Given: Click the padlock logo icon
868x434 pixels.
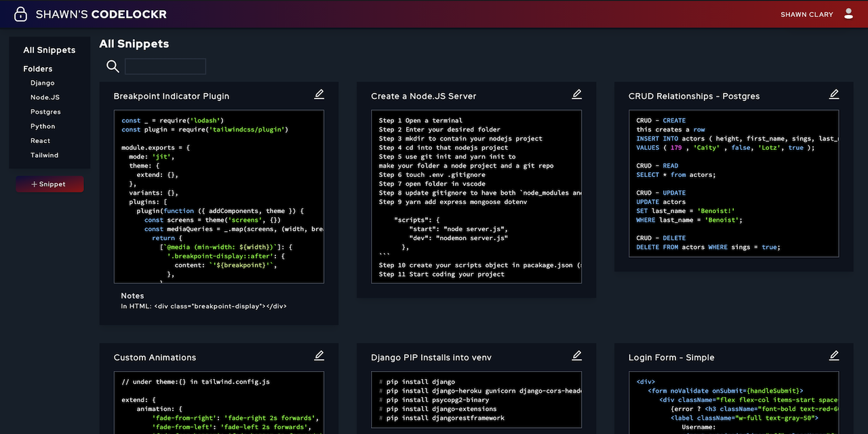Looking at the screenshot, I should pos(20,14).
